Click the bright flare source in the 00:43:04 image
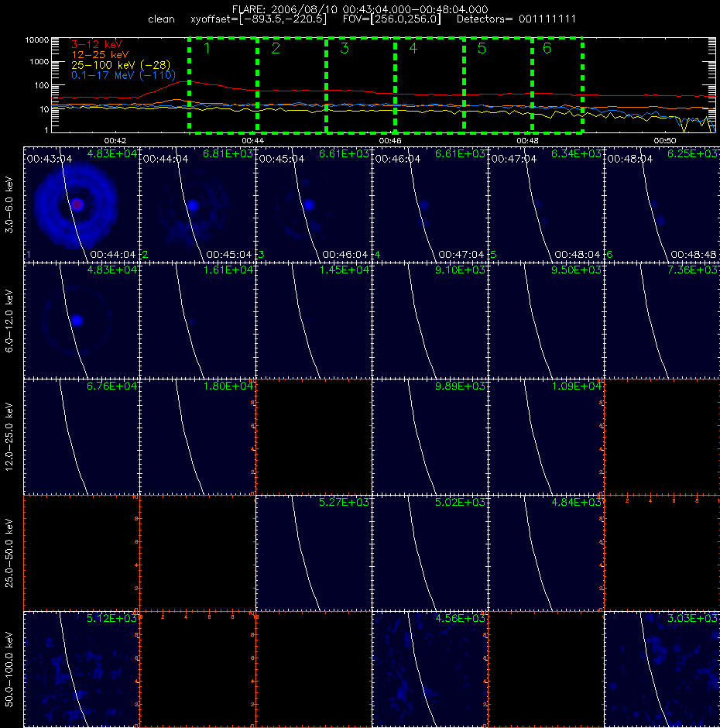 click(77, 204)
